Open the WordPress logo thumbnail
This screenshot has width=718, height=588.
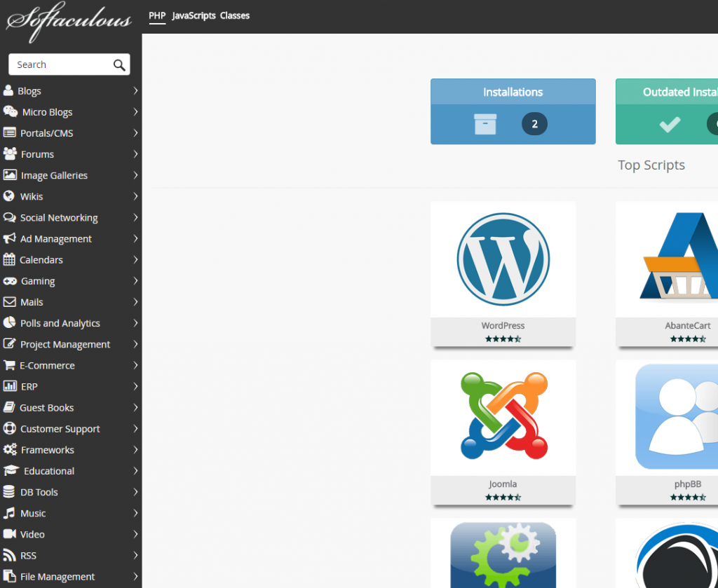click(x=503, y=259)
